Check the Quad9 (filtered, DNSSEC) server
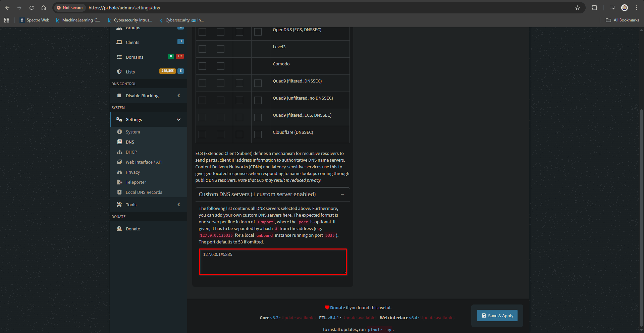Image resolution: width=644 pixels, height=333 pixels. click(202, 83)
